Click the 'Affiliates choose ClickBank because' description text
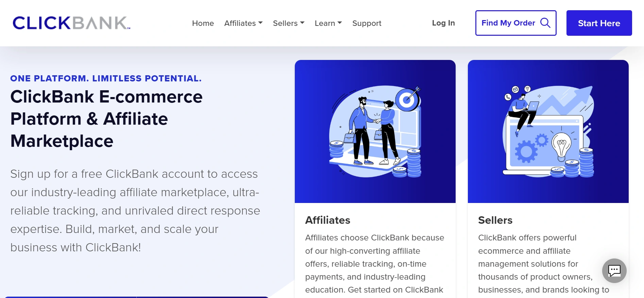The height and width of the screenshot is (298, 644). [375, 264]
